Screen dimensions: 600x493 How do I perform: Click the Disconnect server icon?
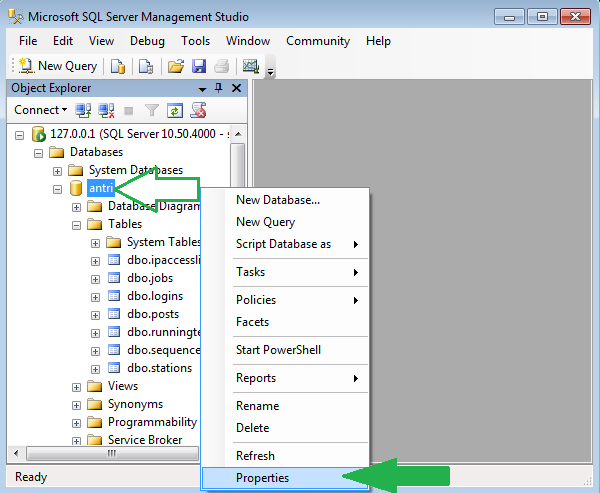(106, 111)
